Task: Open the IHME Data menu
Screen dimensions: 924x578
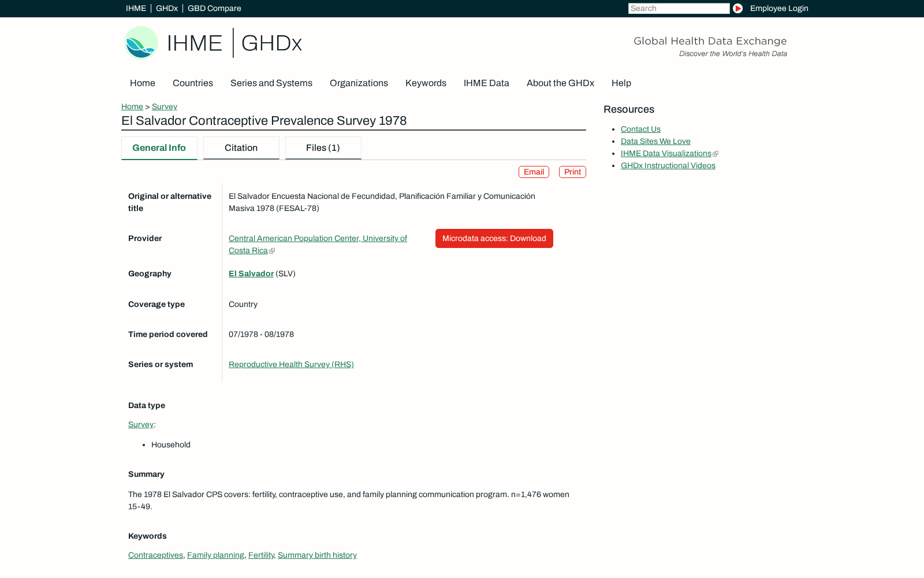Action: tap(486, 83)
